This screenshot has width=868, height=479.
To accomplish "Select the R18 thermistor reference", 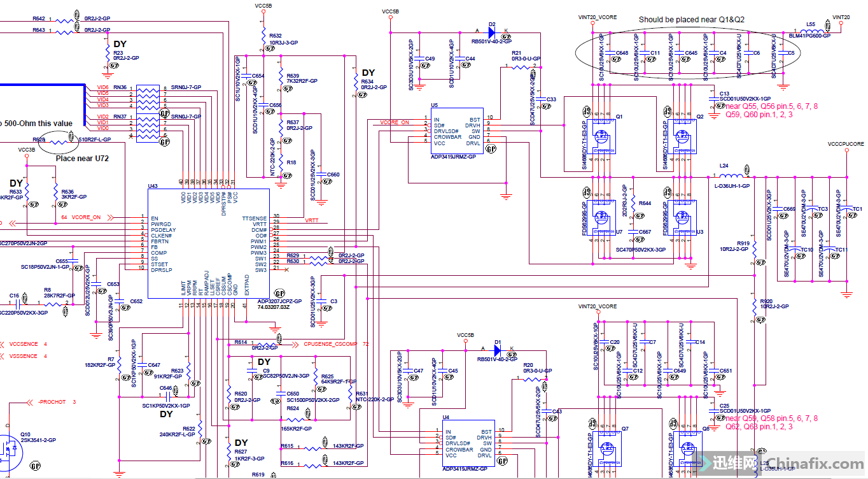I will [291, 162].
